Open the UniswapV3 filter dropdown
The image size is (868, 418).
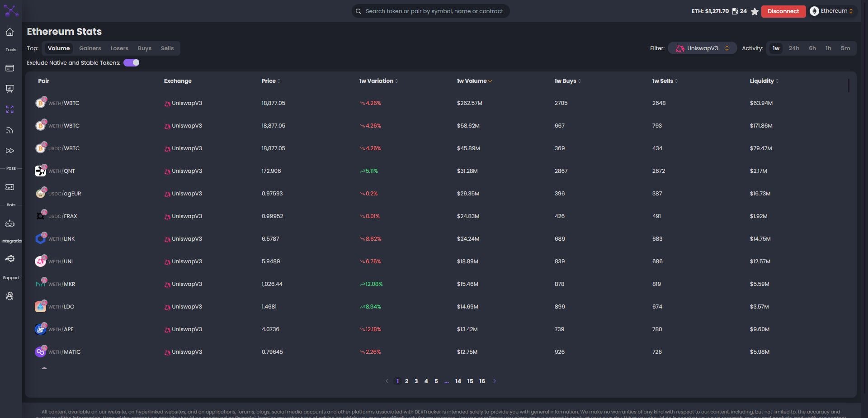click(x=702, y=48)
